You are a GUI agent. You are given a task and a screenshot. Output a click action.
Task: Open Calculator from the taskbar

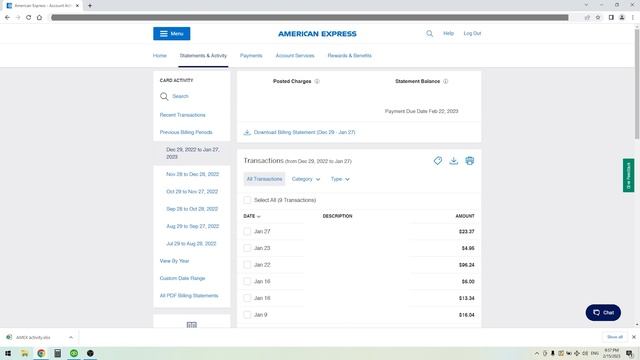58,353
